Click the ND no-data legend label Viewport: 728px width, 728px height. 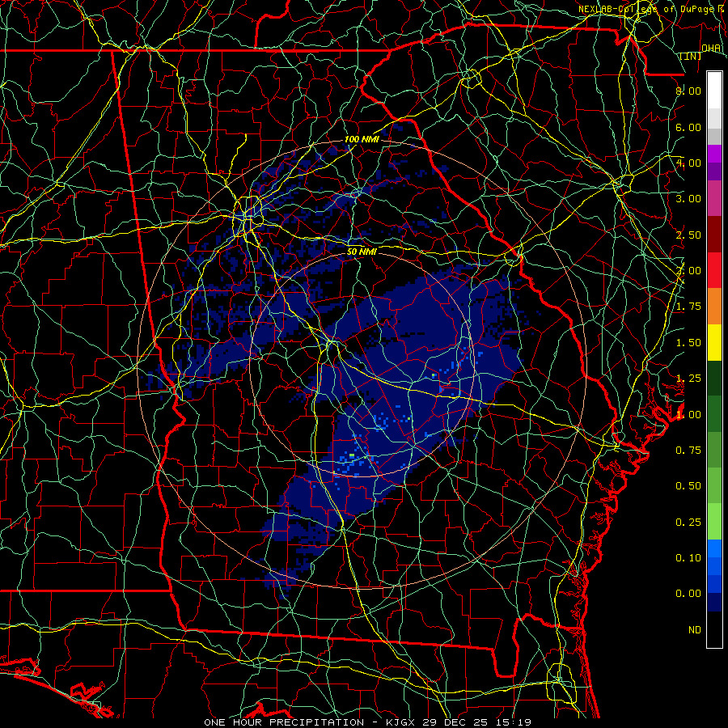(695, 630)
